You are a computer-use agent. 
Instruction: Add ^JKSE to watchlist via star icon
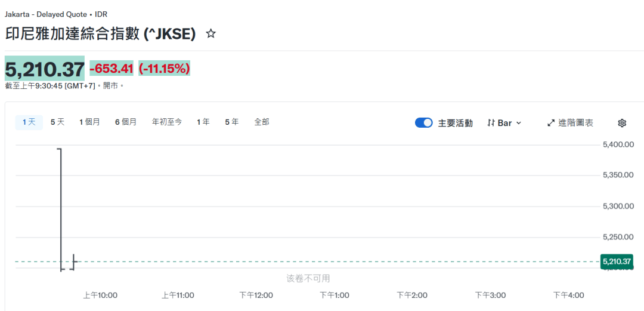coord(210,34)
